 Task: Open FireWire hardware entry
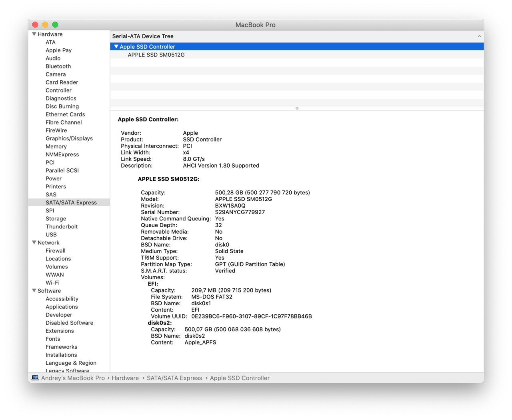(x=56, y=130)
